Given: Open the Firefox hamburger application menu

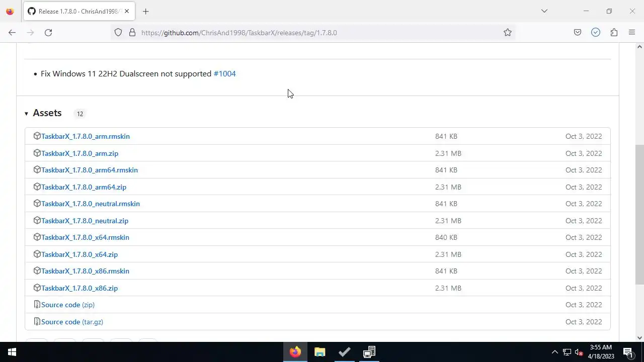Looking at the screenshot, I should 632,33.
